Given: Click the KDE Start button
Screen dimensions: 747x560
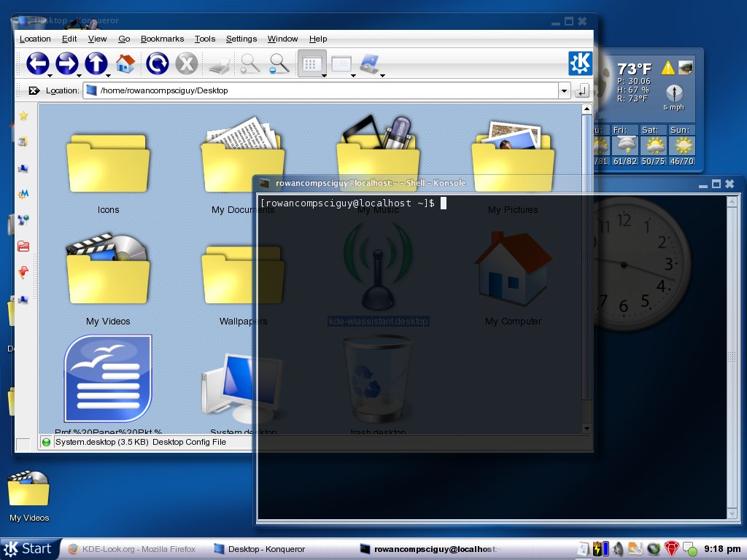Looking at the screenshot, I should (x=29, y=549).
